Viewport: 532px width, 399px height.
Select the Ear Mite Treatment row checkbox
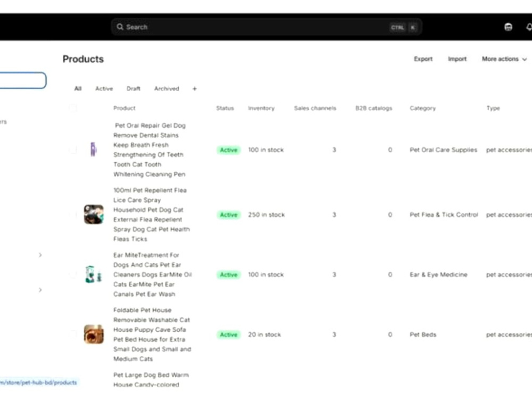(x=72, y=275)
